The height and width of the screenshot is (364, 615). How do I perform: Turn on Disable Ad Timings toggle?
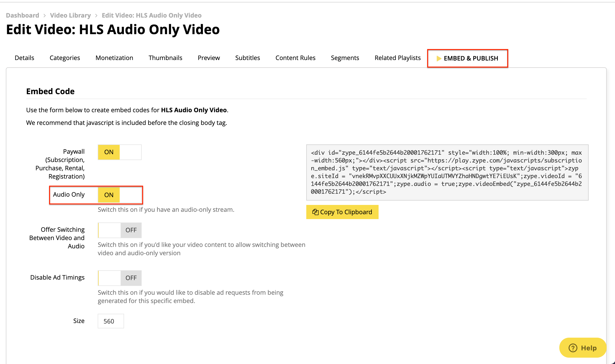[x=120, y=278]
